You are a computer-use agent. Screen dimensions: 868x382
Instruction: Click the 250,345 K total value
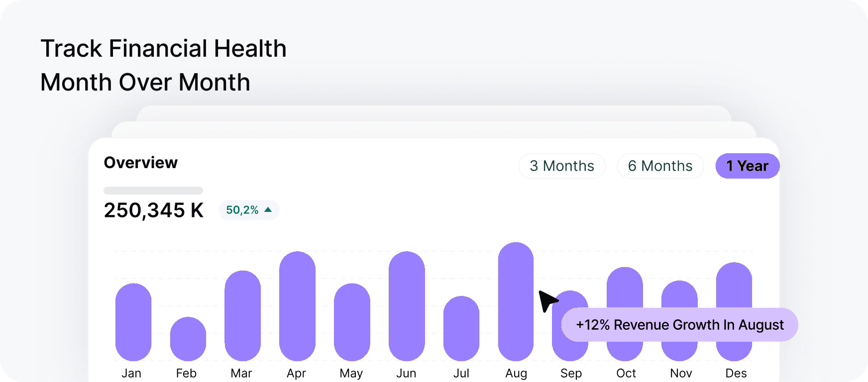point(154,210)
